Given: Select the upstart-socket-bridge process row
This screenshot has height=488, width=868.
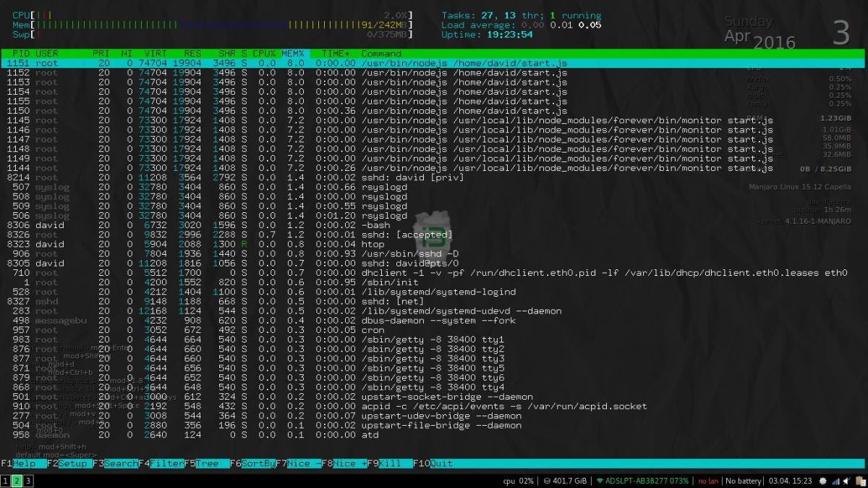Looking at the screenshot, I should pos(434,397).
